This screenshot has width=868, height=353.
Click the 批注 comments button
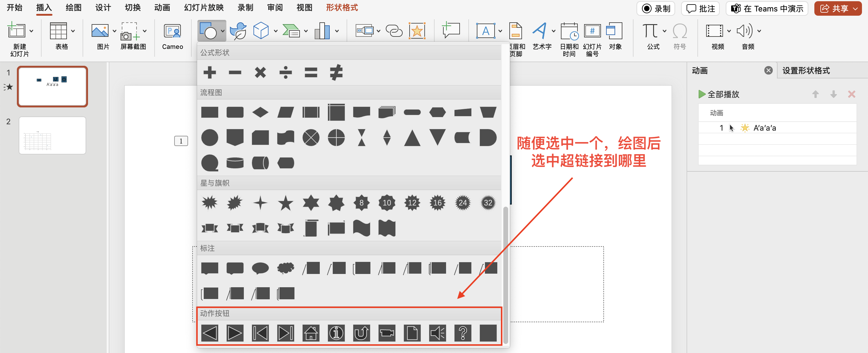700,8
